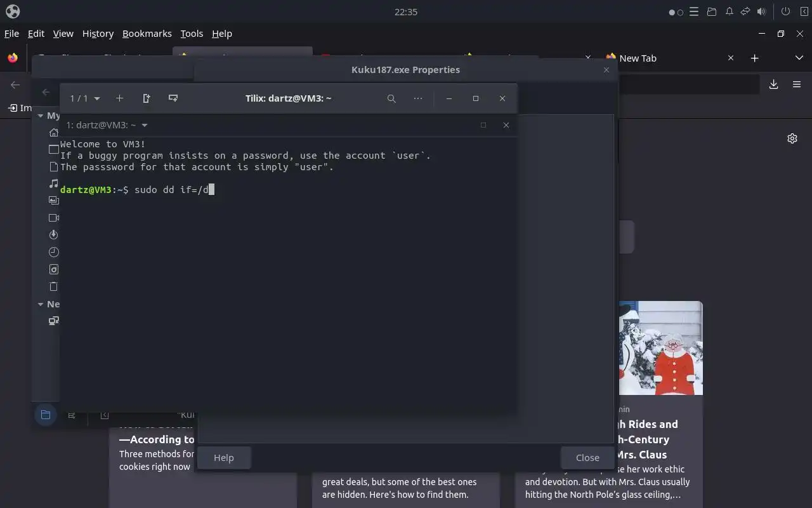Open terminal title dropdown 1: dartz@VM3
Screen dimensions: 812x508
[107, 125]
